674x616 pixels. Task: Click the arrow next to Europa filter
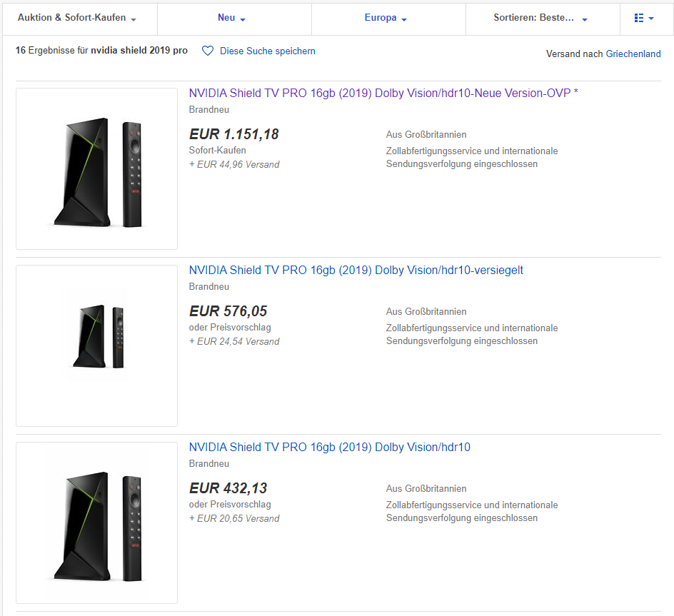404,19
